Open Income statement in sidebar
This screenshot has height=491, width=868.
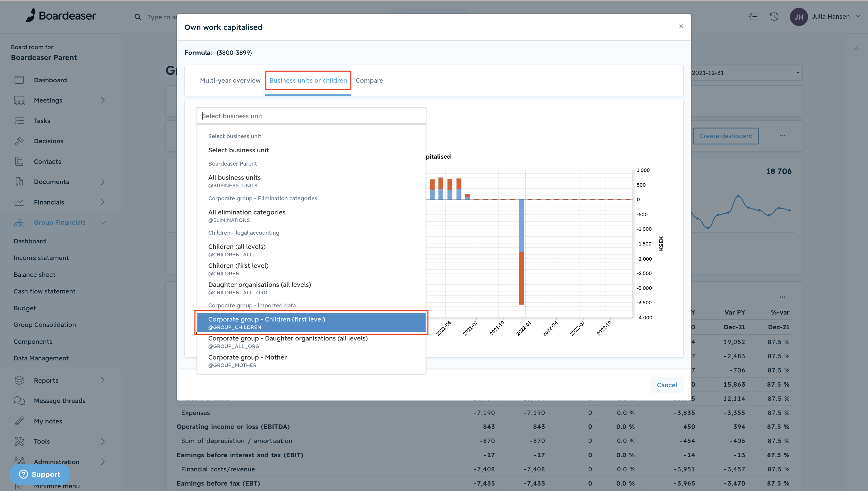coord(41,258)
